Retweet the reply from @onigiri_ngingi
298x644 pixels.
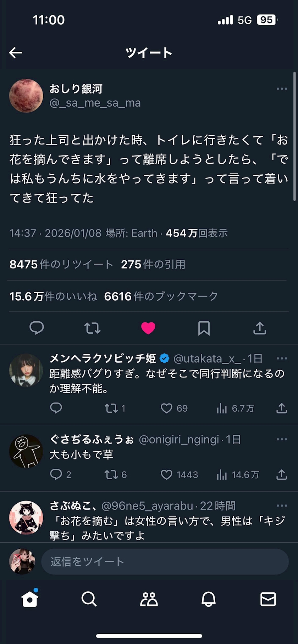(111, 475)
